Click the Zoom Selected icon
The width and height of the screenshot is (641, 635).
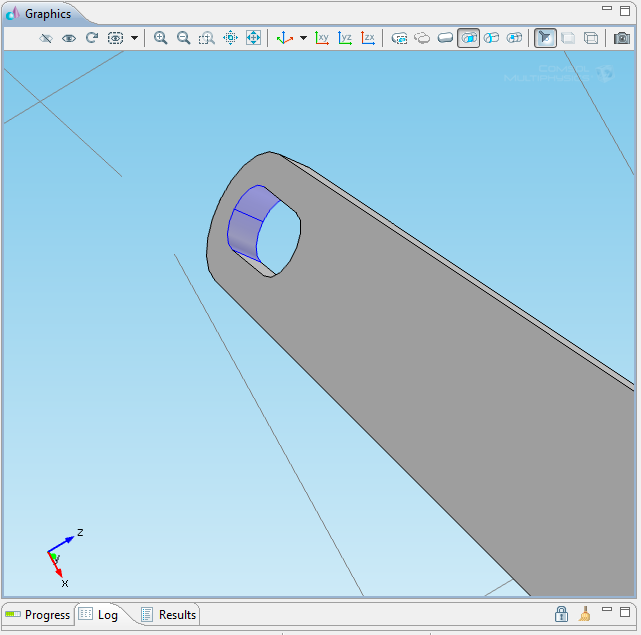[230, 38]
